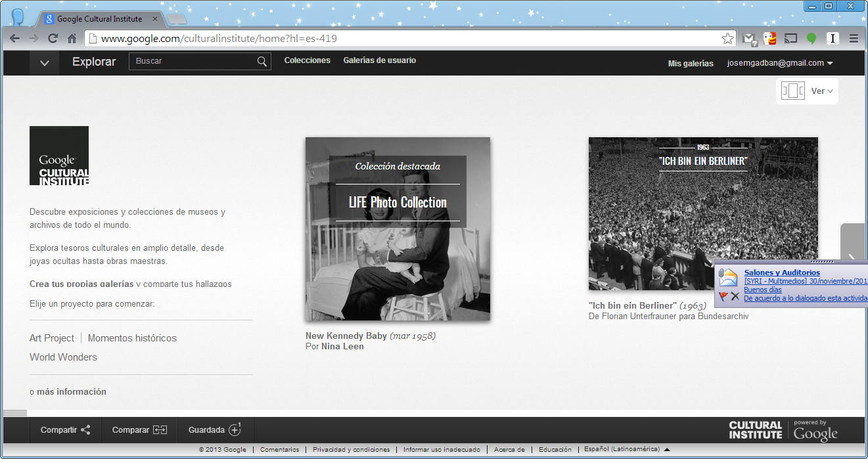868x459 pixels.
Task: Expand the chevron menu beside Explorar
Action: [45, 63]
